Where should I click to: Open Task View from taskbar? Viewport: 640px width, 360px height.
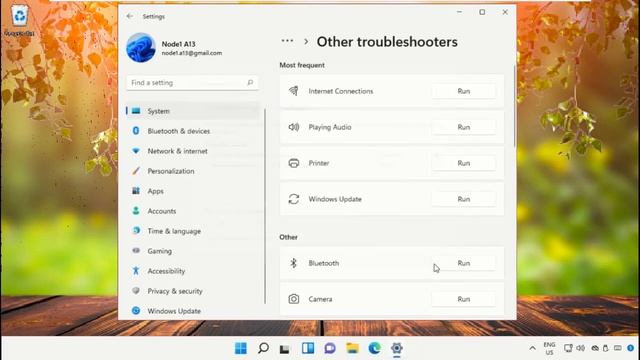click(x=284, y=348)
